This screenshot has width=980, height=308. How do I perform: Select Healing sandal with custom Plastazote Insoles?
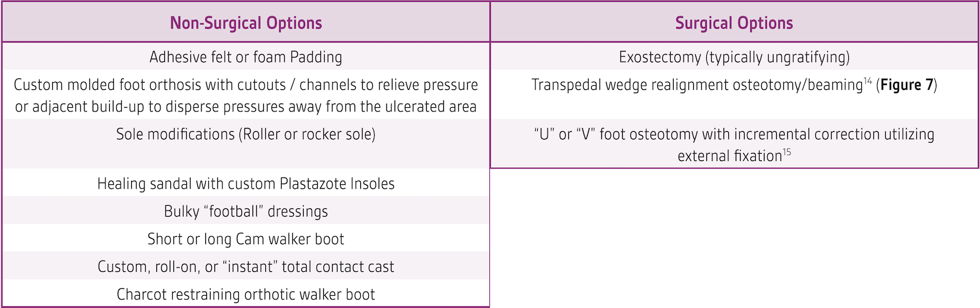(246, 183)
